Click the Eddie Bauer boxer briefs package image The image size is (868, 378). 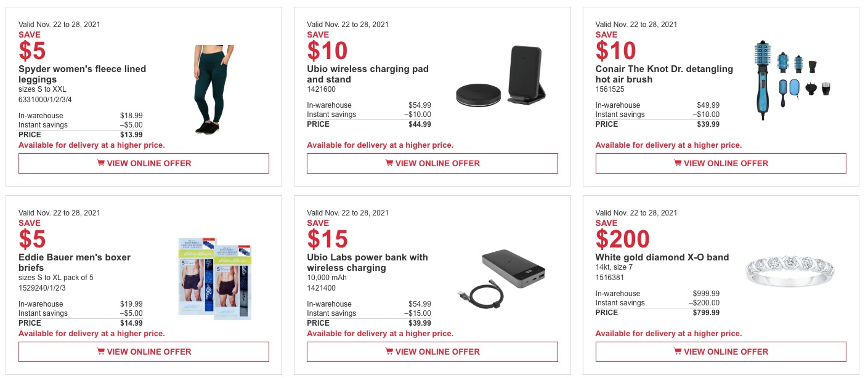tap(214, 278)
